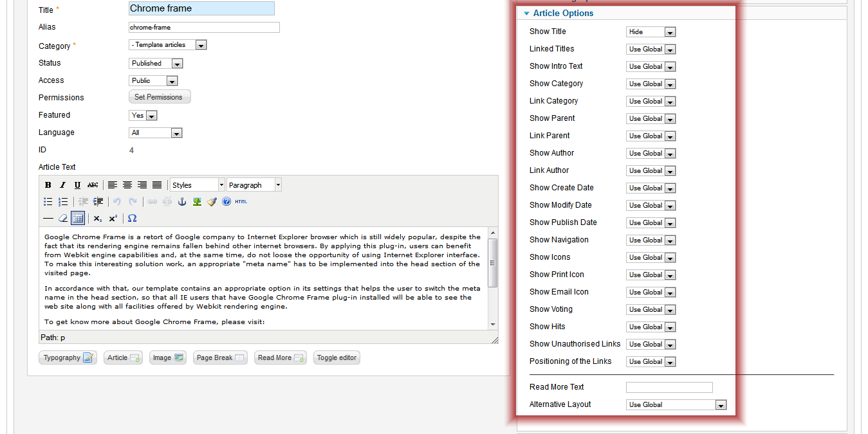
Task: Open the Linked Titles dropdown
Action: [x=651, y=49]
